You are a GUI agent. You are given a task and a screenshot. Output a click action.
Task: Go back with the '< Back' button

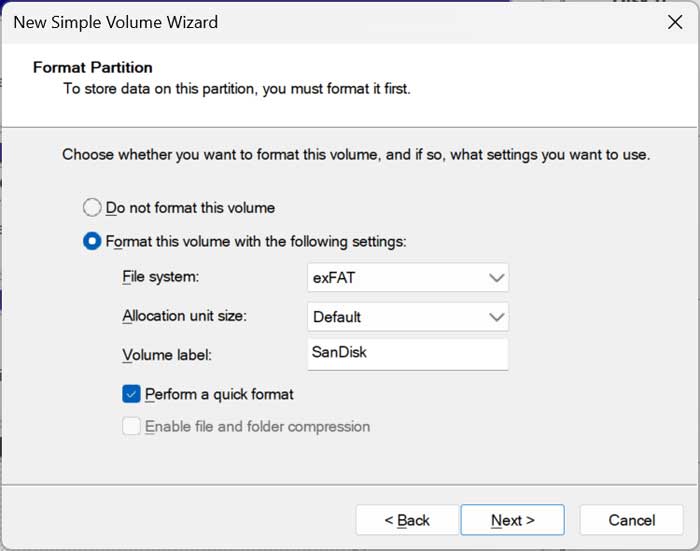(x=407, y=520)
